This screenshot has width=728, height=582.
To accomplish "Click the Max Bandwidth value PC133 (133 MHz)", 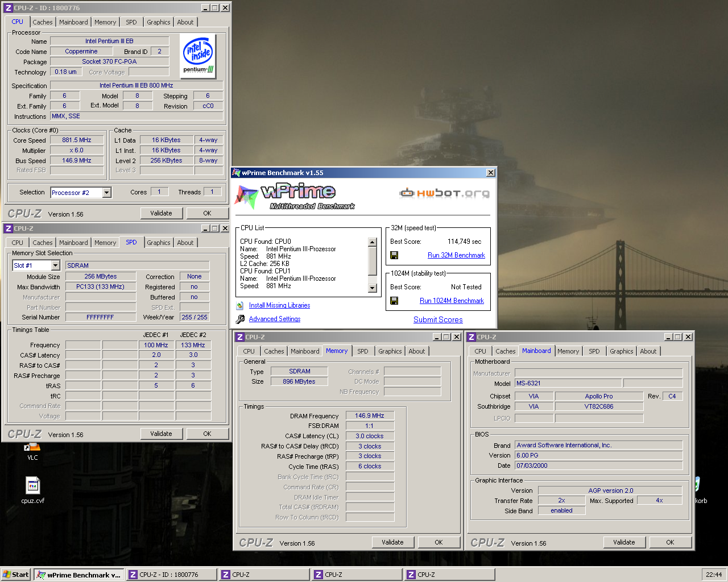I will (x=101, y=286).
